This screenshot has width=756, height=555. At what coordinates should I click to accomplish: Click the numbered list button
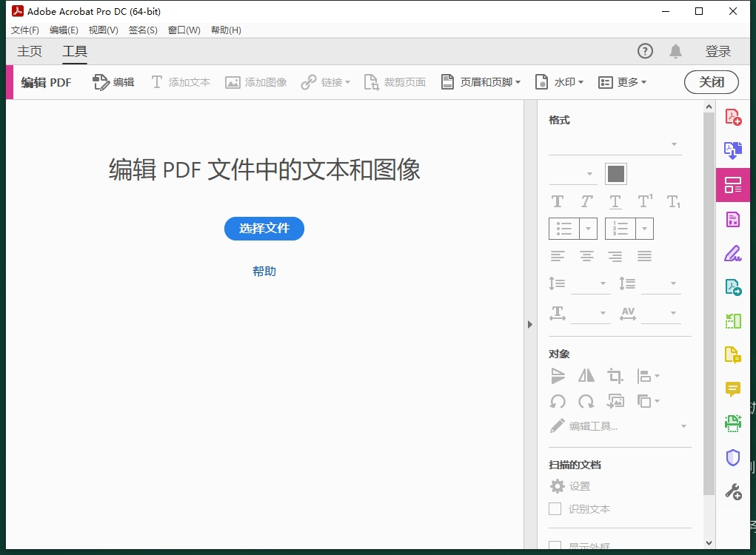click(620, 229)
